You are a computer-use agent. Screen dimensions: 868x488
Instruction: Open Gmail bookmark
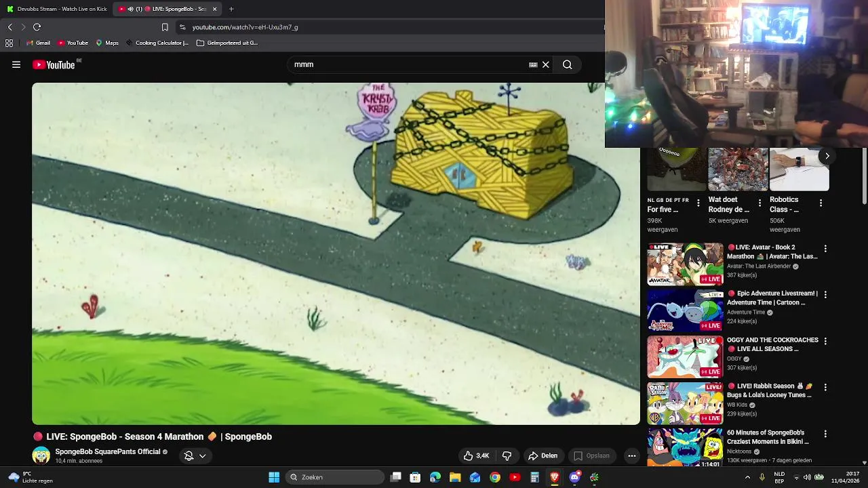38,43
